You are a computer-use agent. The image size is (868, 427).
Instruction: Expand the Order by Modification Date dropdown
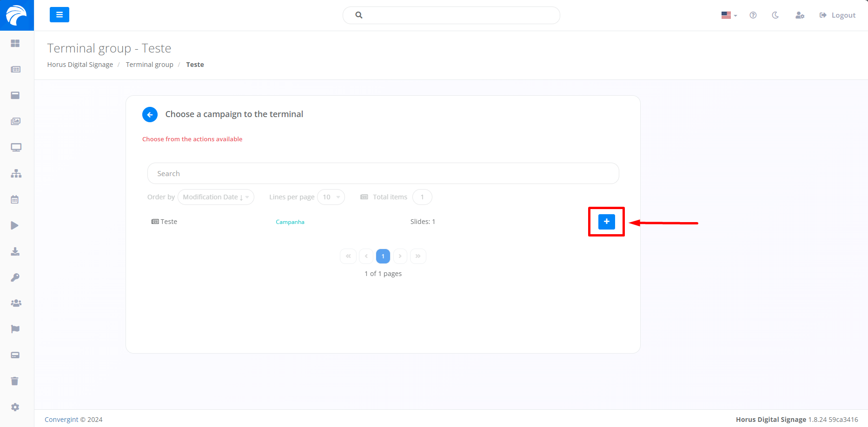pyautogui.click(x=216, y=197)
